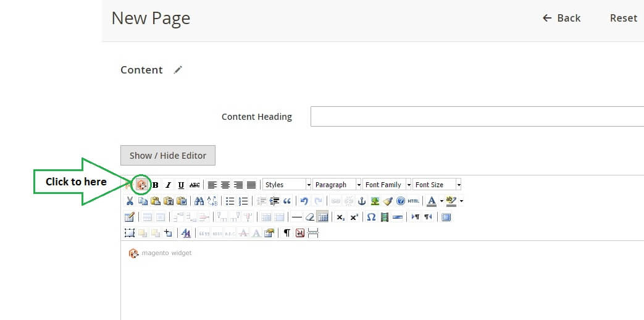
Task: Insert a special character using Omega icon
Action: tap(371, 217)
